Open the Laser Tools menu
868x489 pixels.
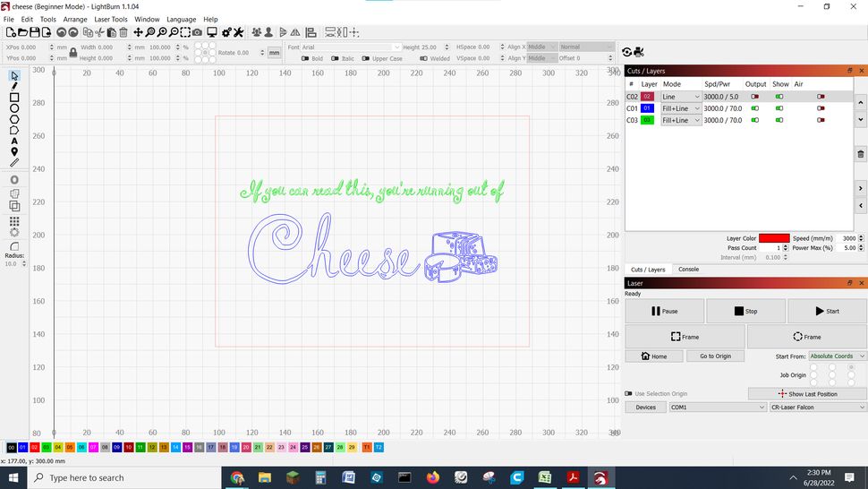click(111, 19)
